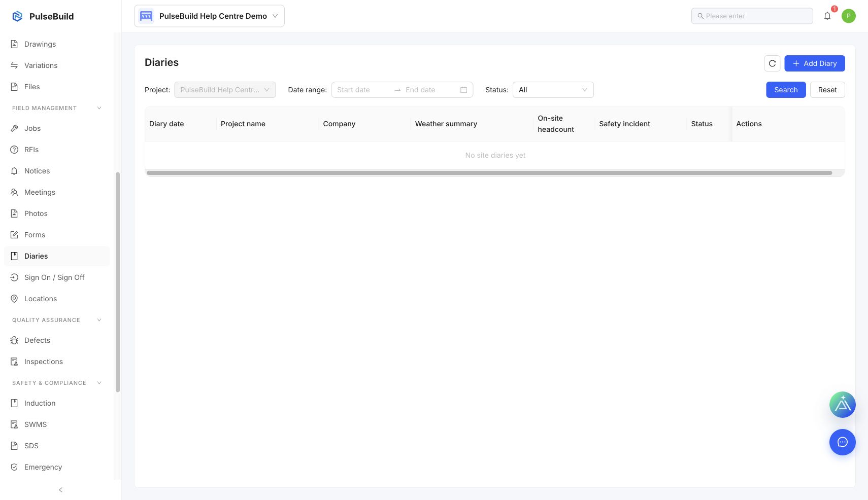Collapse the Quality Assurance section

point(99,320)
